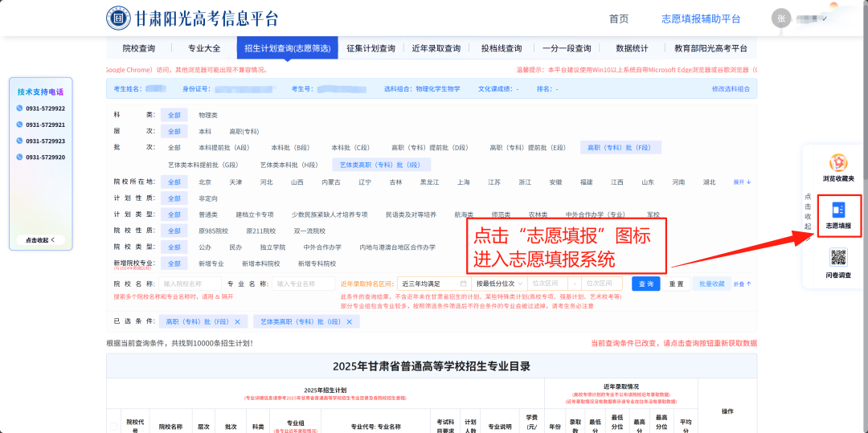Choose 上海 under 院校所在地
The height and width of the screenshot is (433, 868).
[x=464, y=182]
